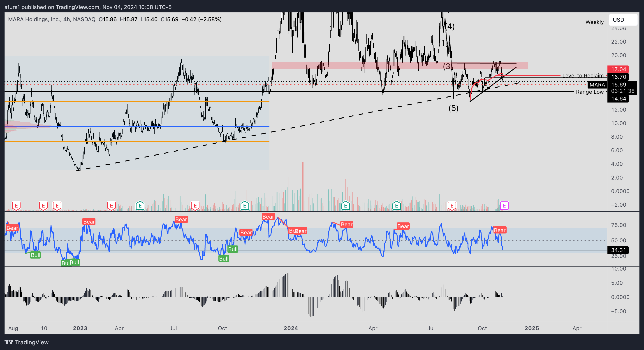Screen dimensions: 644x350
Task: Click the O15.86 open value
Action: [107, 19]
